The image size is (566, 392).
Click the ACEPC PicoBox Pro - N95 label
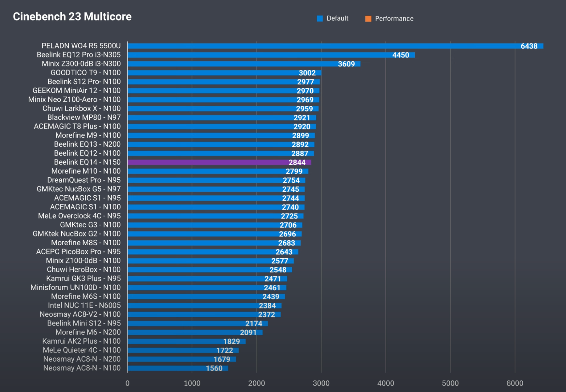tap(78, 252)
